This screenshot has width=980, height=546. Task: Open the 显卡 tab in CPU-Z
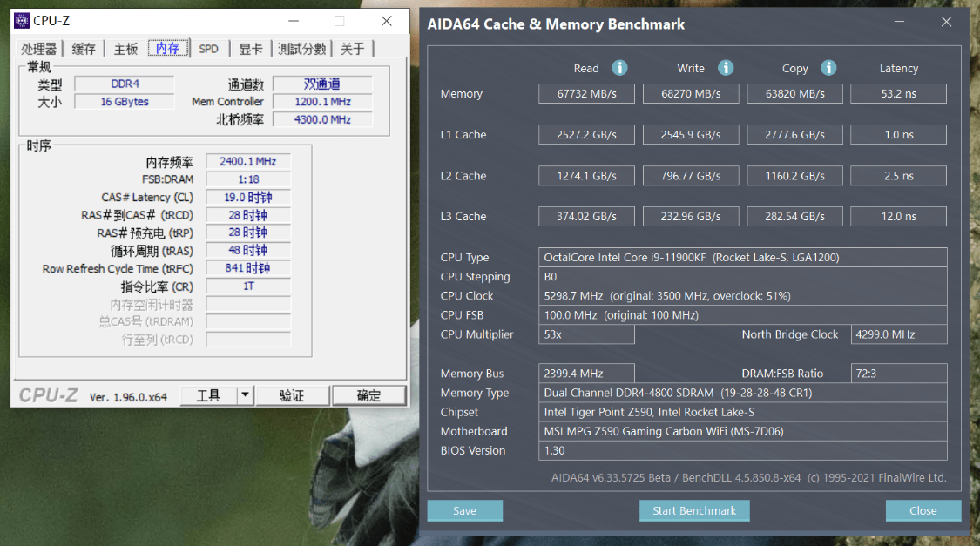tap(251, 49)
